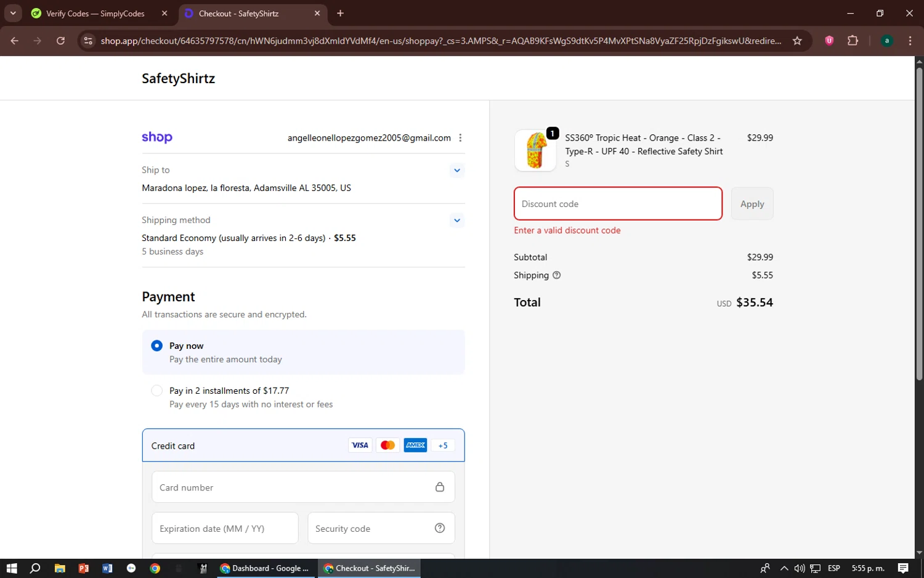Switch to Verify Codes — SimplyCodes tab
Screen dimensions: 924x578
pyautogui.click(x=95, y=14)
